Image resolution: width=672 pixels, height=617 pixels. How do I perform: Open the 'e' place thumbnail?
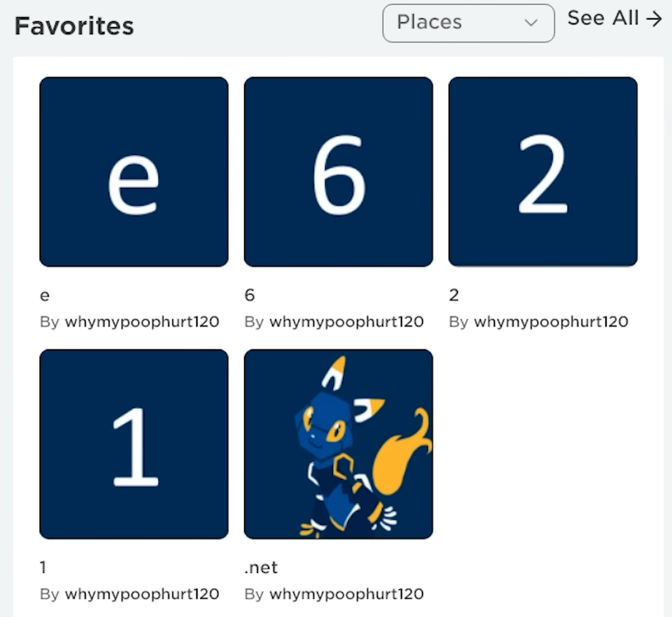point(134,172)
